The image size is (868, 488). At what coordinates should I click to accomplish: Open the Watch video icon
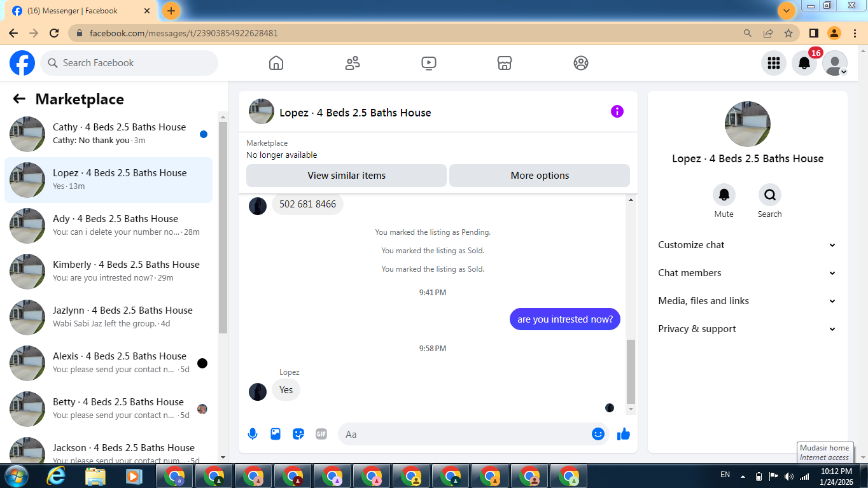(429, 63)
